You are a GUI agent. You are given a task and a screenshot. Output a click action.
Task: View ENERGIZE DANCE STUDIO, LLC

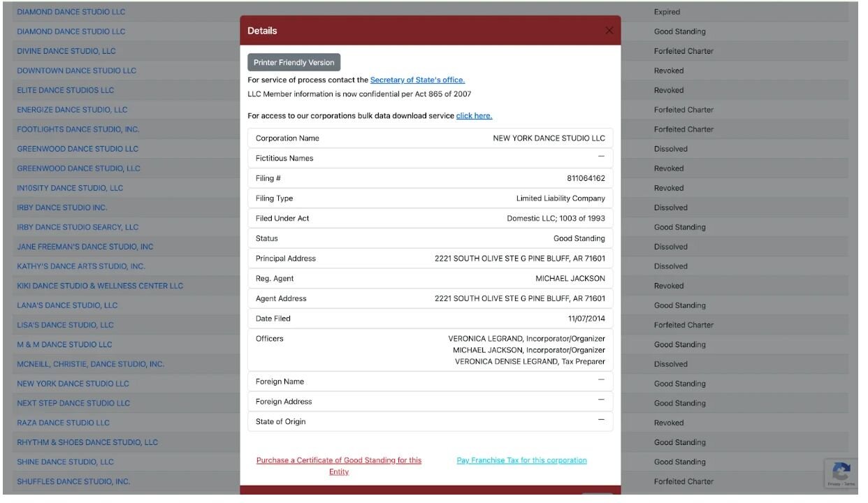tap(73, 110)
